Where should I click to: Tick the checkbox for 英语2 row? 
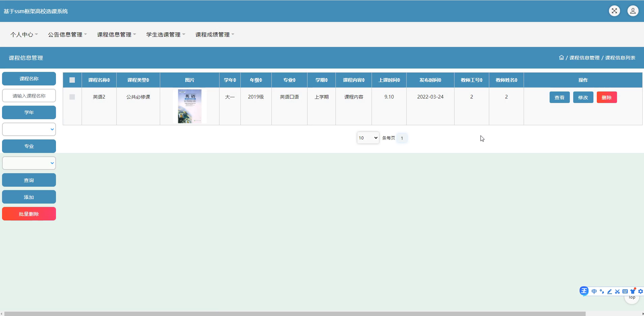click(x=72, y=97)
